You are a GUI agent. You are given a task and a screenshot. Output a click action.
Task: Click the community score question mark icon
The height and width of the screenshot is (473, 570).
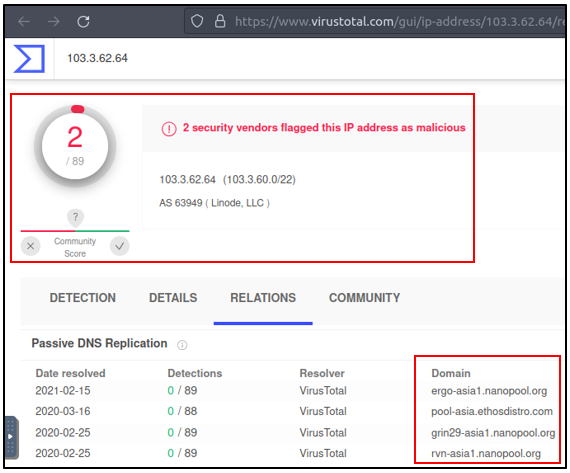click(x=75, y=217)
